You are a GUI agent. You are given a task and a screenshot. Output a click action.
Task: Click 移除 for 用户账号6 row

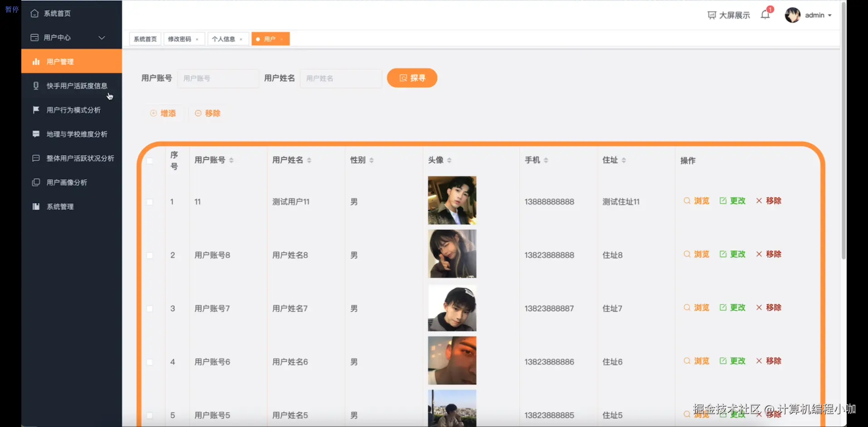coord(769,361)
